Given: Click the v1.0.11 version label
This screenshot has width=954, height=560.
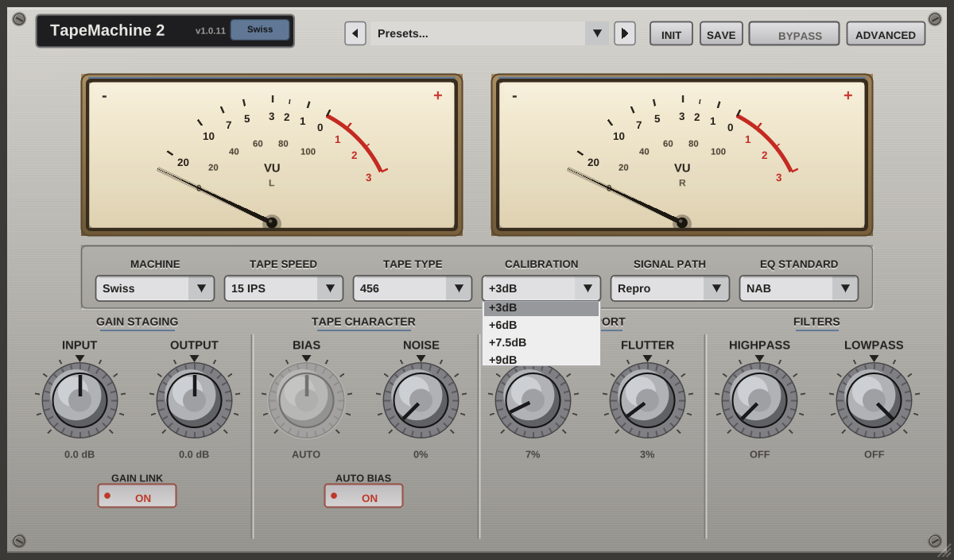Looking at the screenshot, I should pos(211,31).
